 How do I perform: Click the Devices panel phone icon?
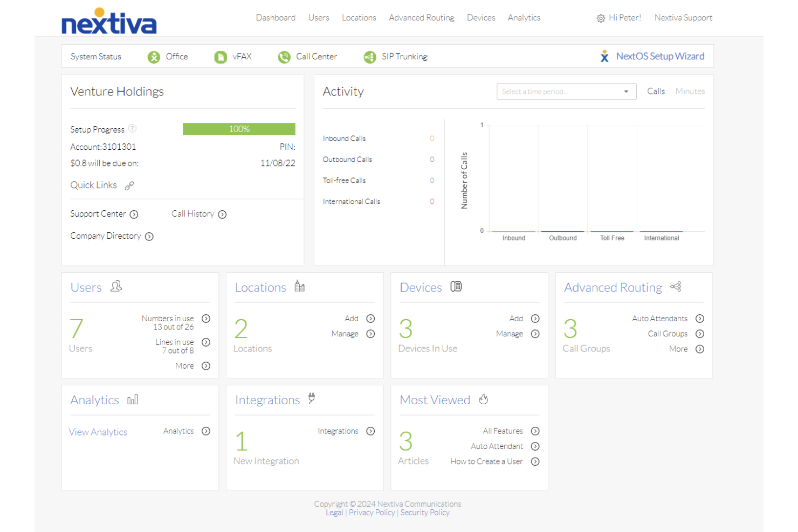[x=456, y=286]
